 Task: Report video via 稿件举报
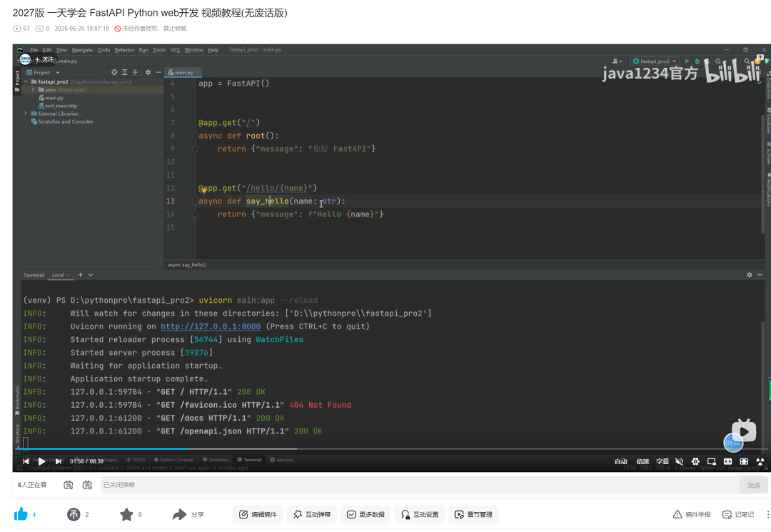tap(692, 514)
